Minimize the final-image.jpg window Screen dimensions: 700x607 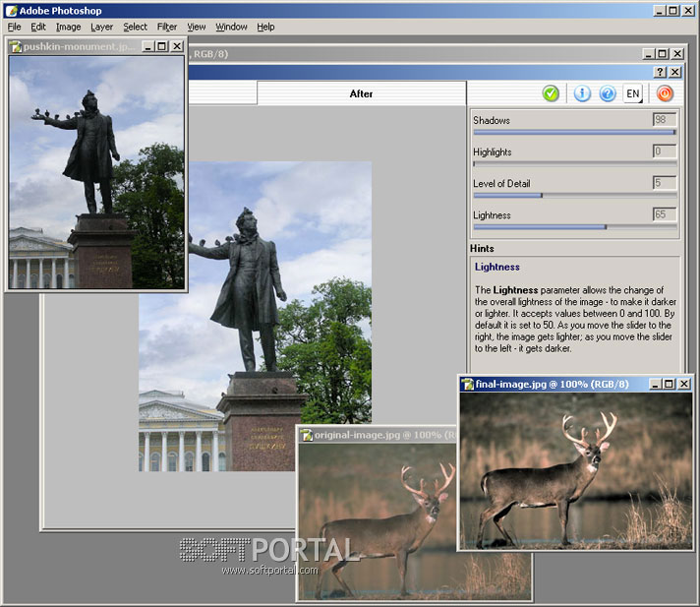[655, 384]
